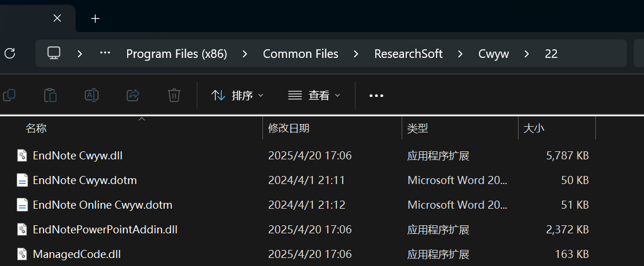Click the size 2,372 KB
Screen dimensions: 644x266
point(568,230)
